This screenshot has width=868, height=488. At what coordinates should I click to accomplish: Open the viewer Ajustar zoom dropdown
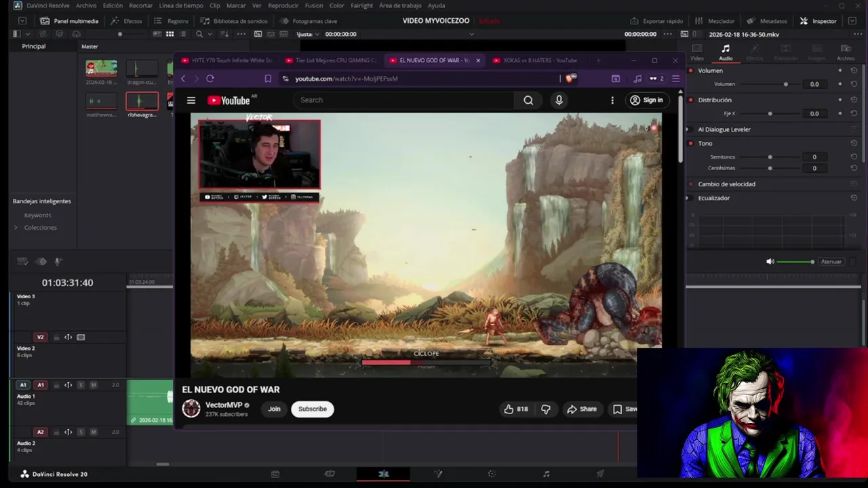coord(307,34)
